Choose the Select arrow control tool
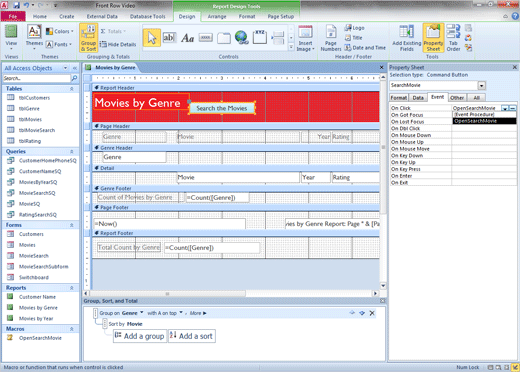 152,38
